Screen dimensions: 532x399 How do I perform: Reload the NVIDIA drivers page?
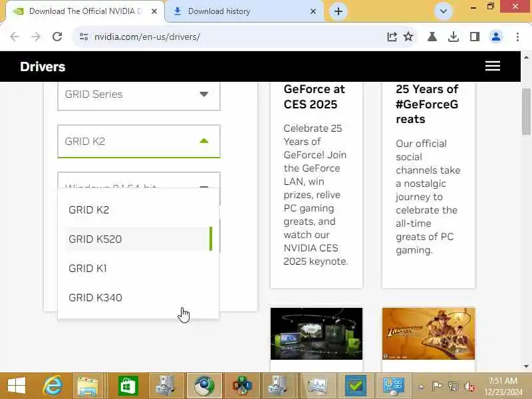click(57, 37)
